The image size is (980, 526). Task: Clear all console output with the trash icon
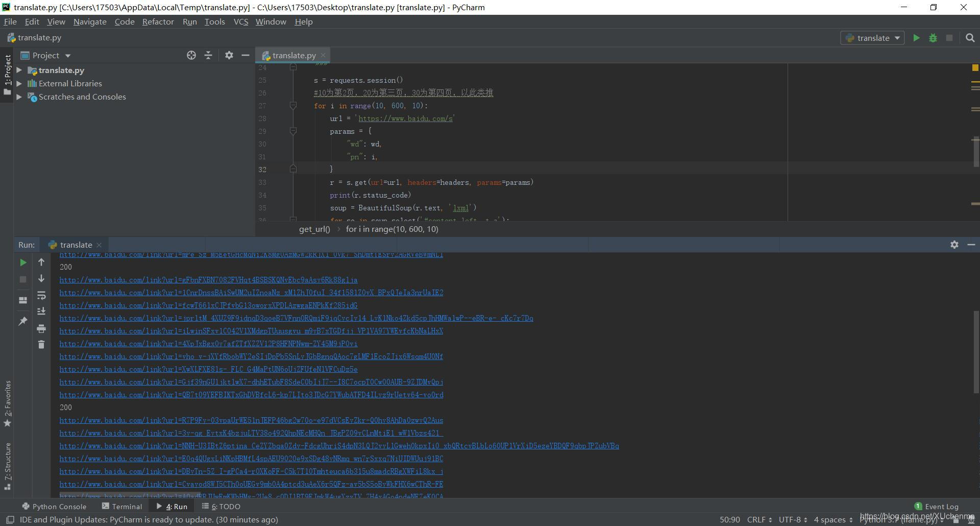pyautogui.click(x=41, y=345)
